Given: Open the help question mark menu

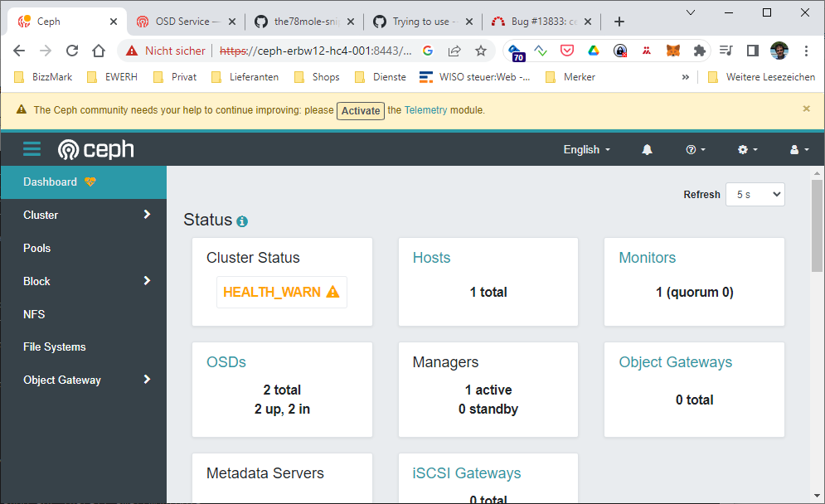Looking at the screenshot, I should (696, 149).
